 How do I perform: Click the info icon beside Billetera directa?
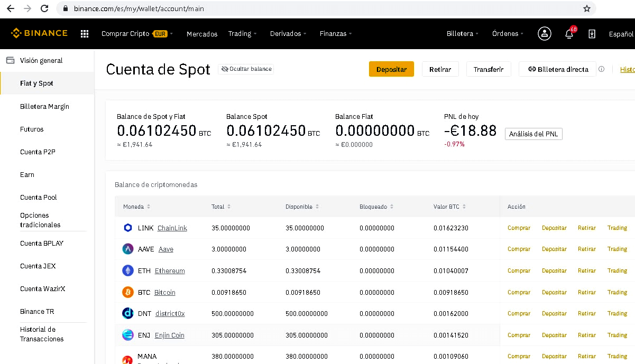(x=601, y=69)
